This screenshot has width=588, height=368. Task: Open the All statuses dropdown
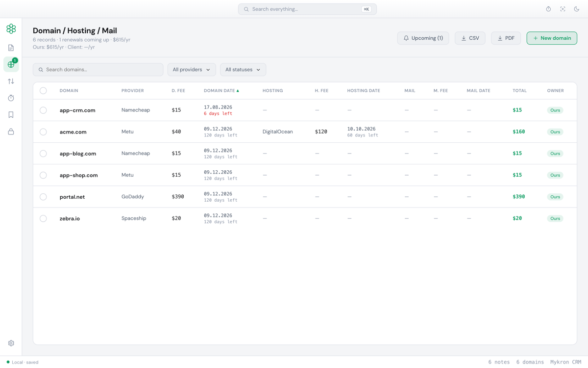coord(243,70)
